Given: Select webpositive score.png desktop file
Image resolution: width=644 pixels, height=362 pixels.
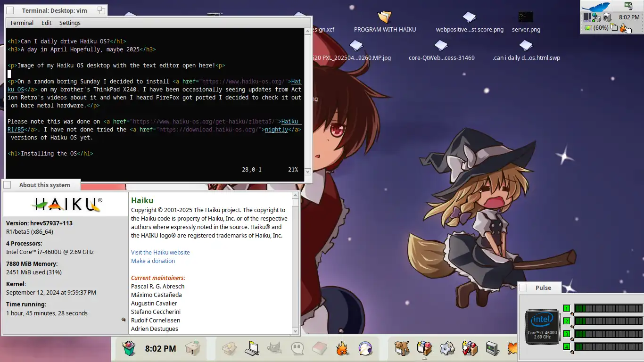Looking at the screenshot, I should [x=470, y=22].
